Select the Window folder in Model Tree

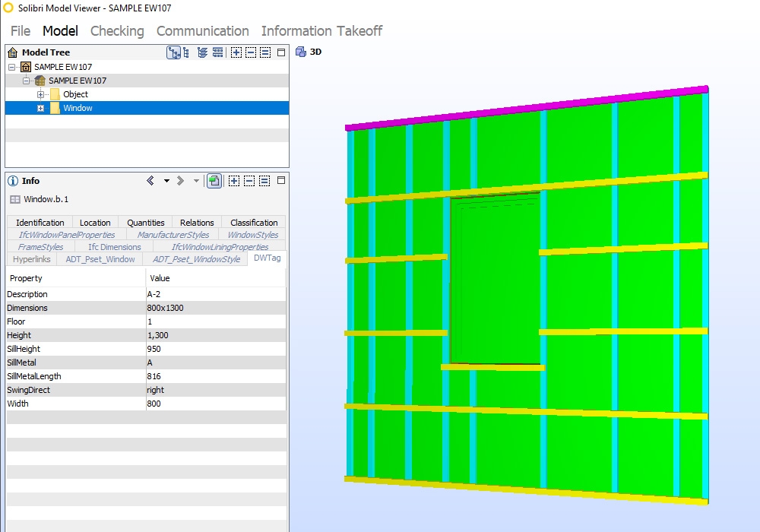78,108
